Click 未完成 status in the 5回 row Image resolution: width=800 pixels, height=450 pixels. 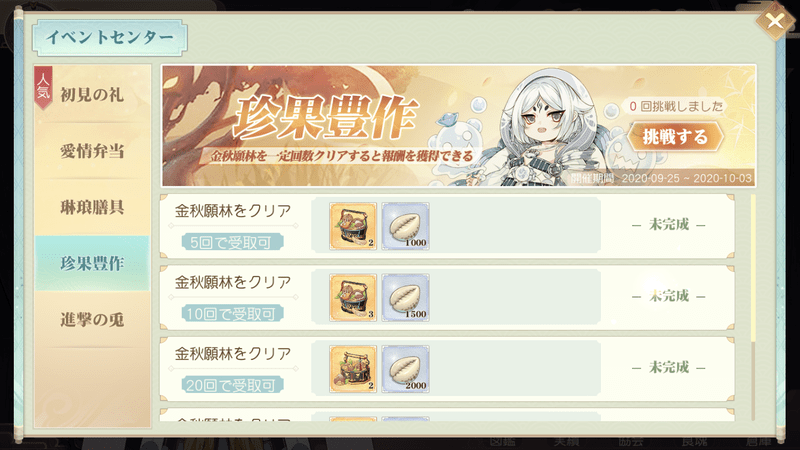[669, 224]
